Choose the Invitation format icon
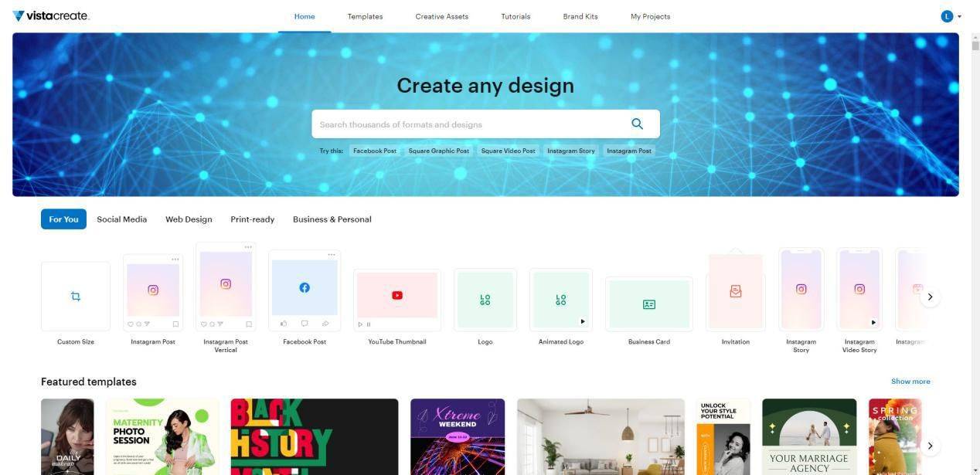Viewport: 980px width, 475px height. pos(736,291)
